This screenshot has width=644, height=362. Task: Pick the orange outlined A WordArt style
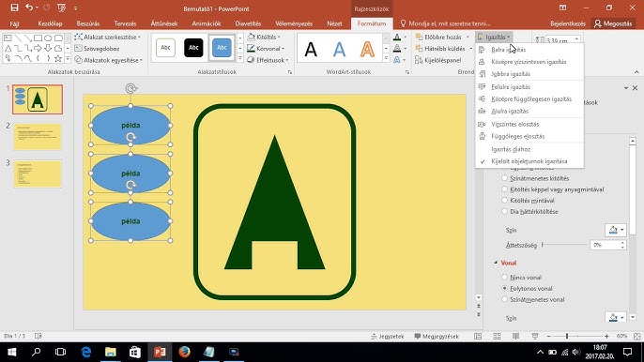(x=367, y=50)
